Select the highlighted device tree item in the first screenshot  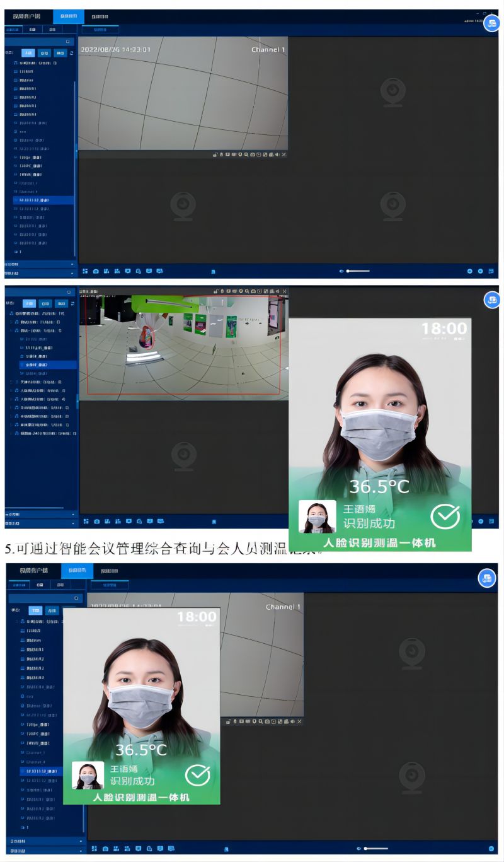click(42, 200)
